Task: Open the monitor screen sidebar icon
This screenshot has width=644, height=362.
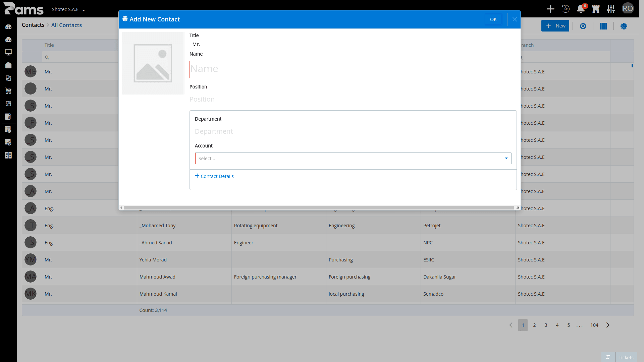Action: click(8, 52)
